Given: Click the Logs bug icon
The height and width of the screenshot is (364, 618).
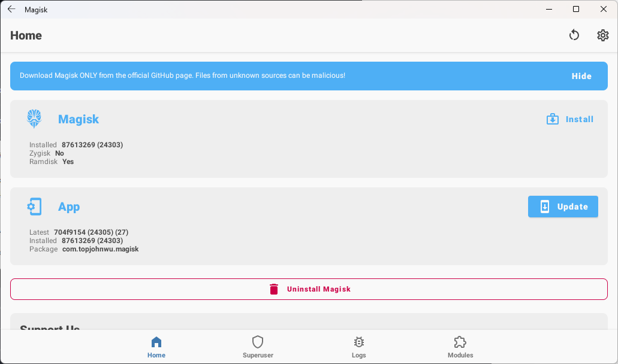Looking at the screenshot, I should [x=358, y=342].
